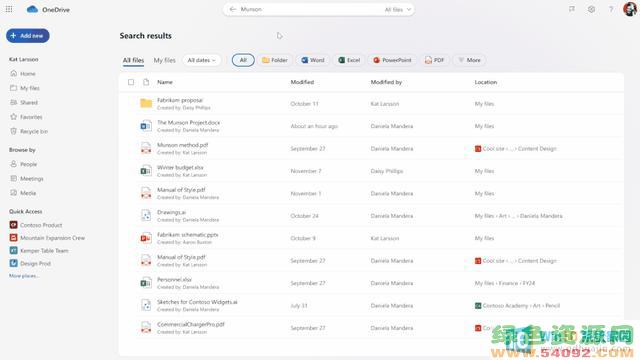This screenshot has height=360, width=640.
Task: Click the Excel icon for Winter budget.xlsx
Action: 146,171
